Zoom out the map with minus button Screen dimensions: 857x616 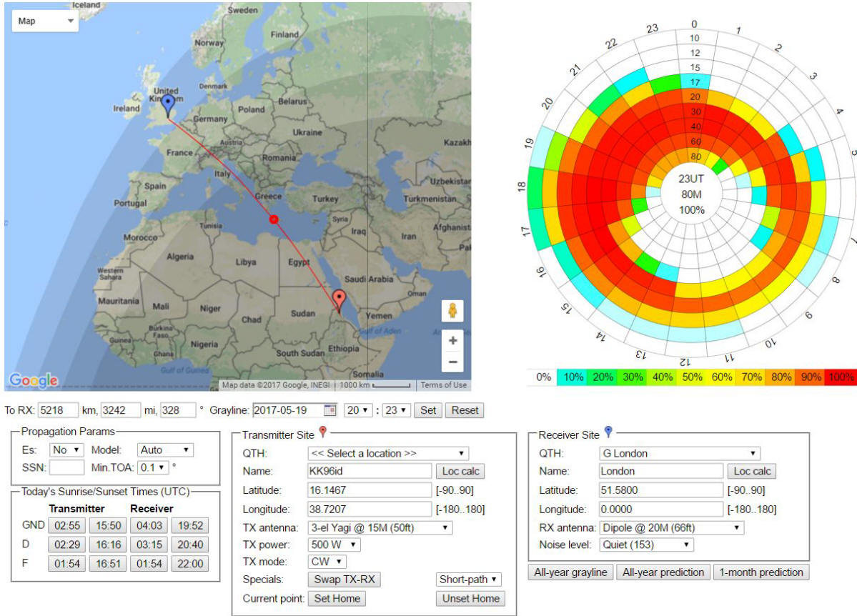tap(452, 362)
